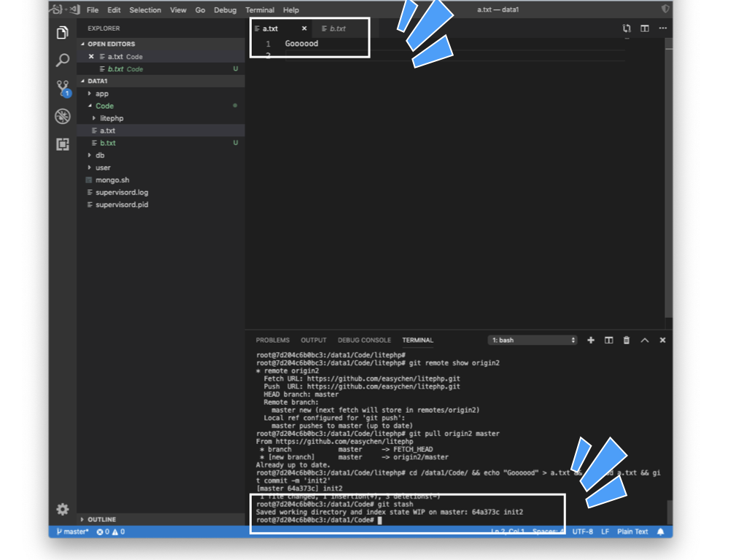Switch to the b.txt editor tab
The width and height of the screenshot is (747, 560).
pyautogui.click(x=337, y=29)
